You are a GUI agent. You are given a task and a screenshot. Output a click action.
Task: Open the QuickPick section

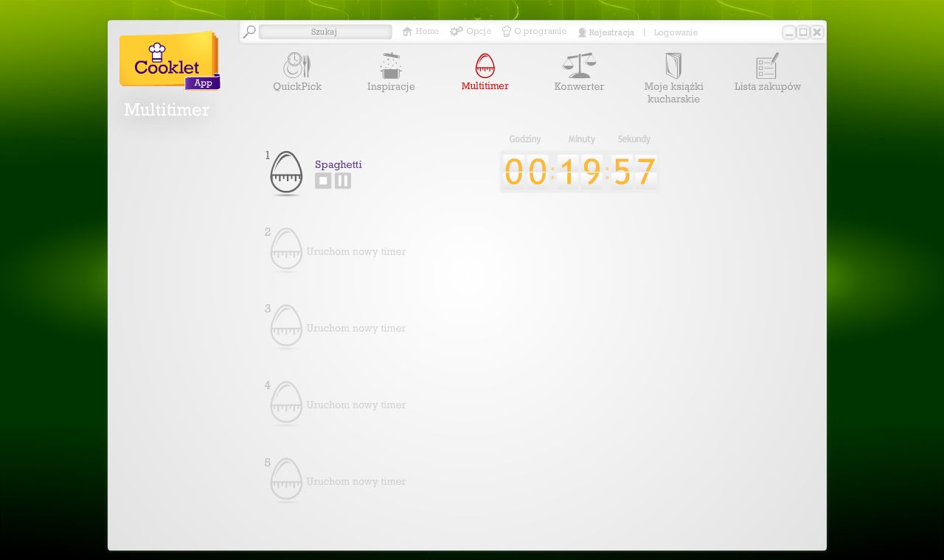pyautogui.click(x=297, y=72)
